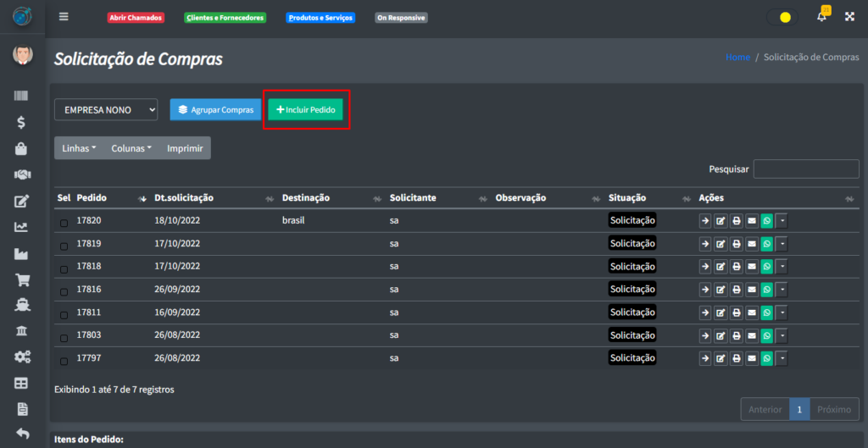The image size is (868, 448).
Task: Click the edit icon for order 17816
Action: tap(721, 290)
